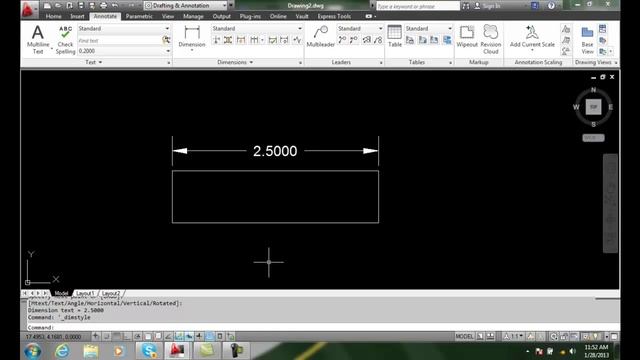Select the Dimension tool

192,37
